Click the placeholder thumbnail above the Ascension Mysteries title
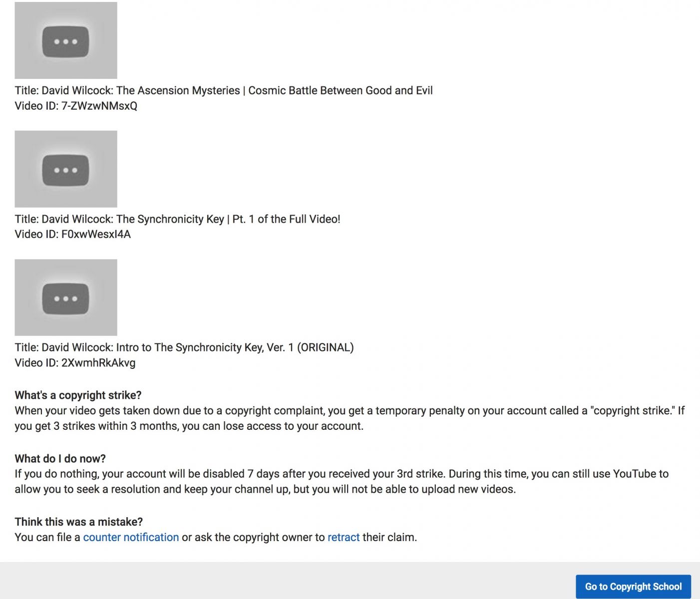The image size is (700, 599). [66, 40]
